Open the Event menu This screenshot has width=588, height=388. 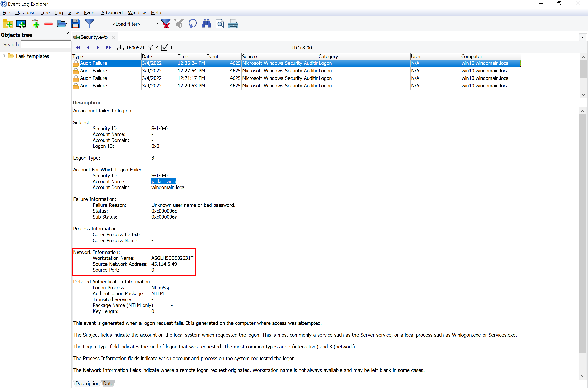pos(90,13)
